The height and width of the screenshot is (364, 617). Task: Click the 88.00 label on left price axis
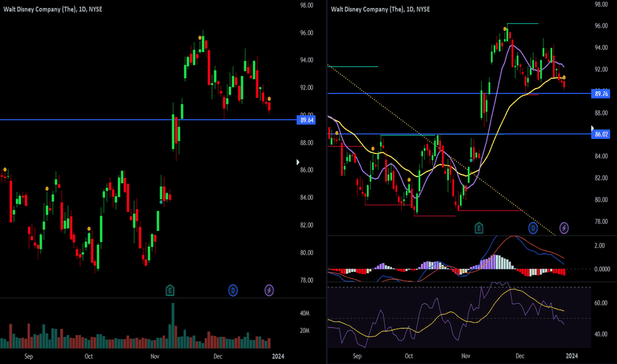[307, 143]
